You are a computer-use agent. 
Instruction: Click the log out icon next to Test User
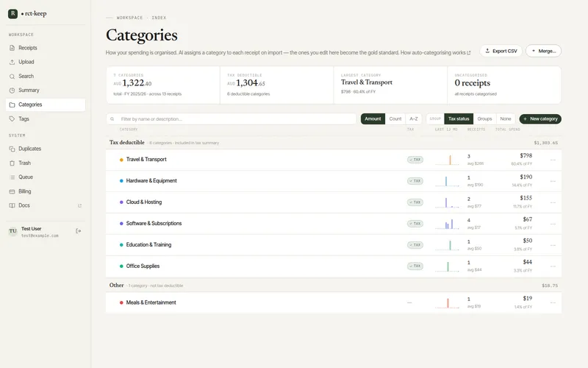(79, 231)
